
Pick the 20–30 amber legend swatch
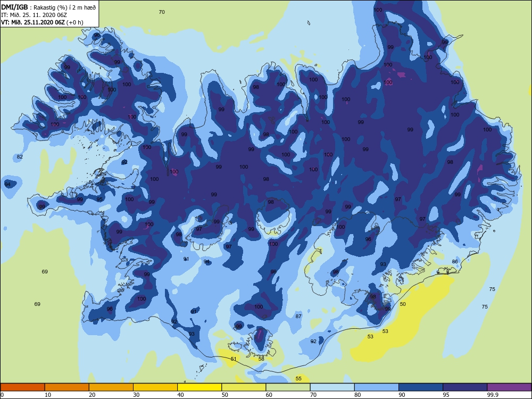[111, 387]
